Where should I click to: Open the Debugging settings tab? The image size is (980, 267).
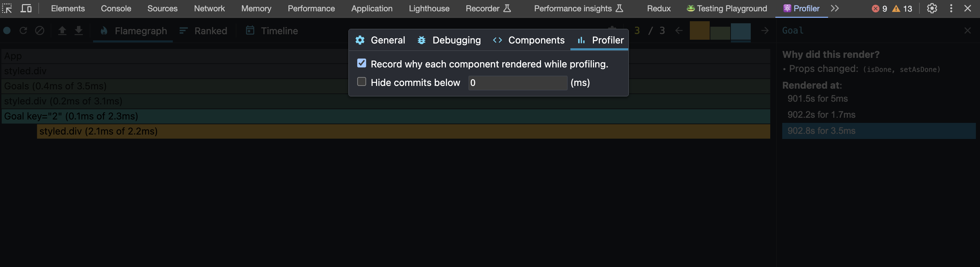449,40
